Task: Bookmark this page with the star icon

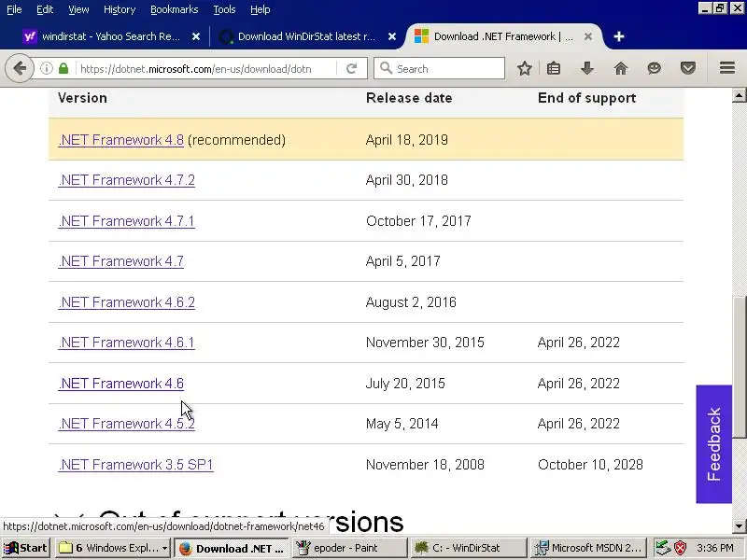Action: (x=525, y=68)
